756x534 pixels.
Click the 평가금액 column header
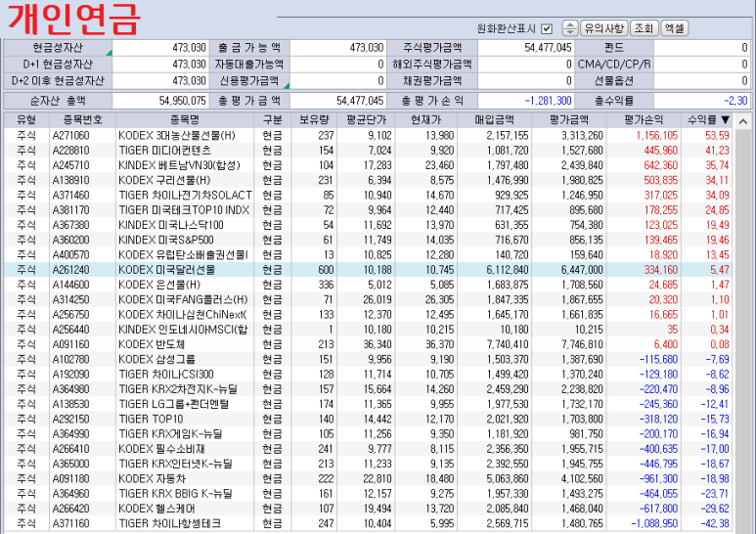[569, 119]
